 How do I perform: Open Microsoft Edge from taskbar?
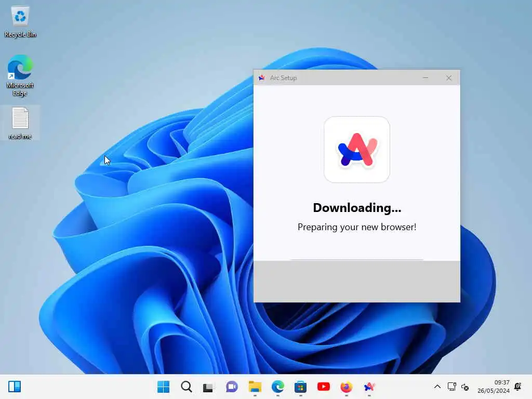[x=278, y=387]
